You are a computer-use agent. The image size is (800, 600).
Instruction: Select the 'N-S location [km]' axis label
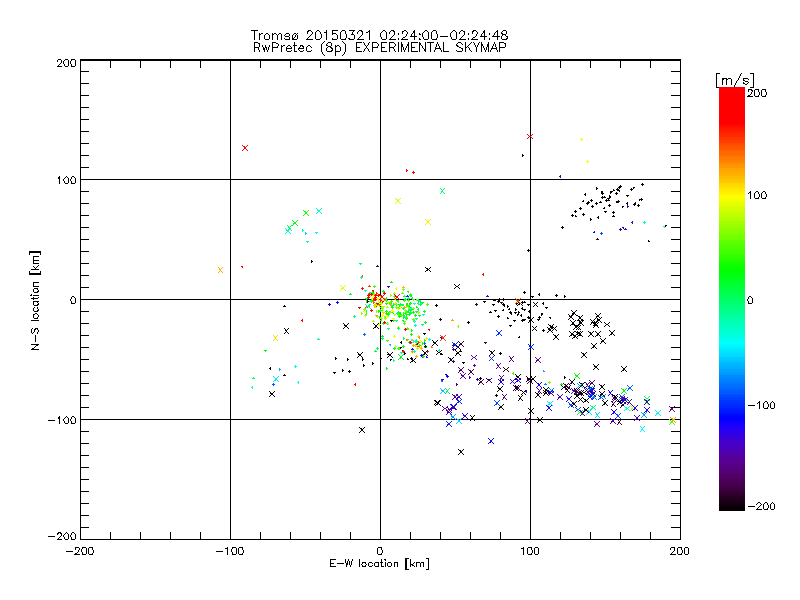(35, 300)
